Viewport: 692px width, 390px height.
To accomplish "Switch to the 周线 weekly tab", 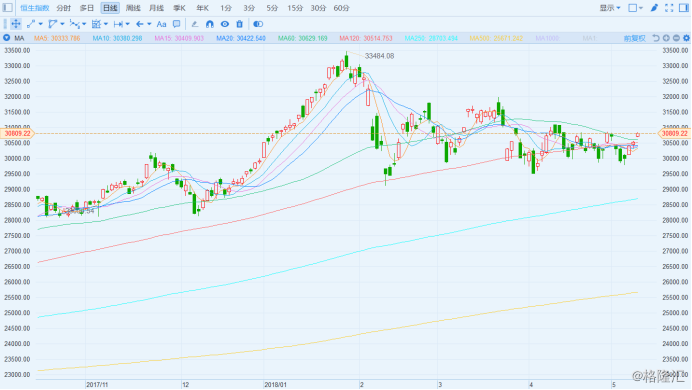I will click(133, 8).
